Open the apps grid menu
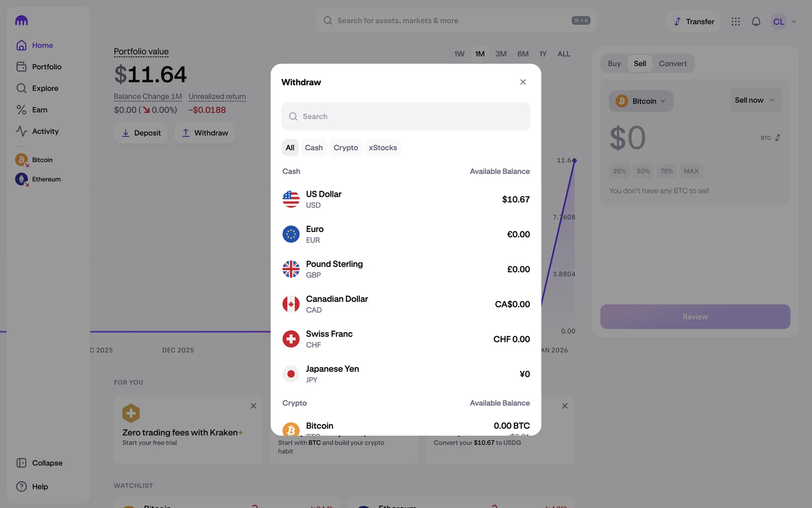812x508 pixels. 735,22
